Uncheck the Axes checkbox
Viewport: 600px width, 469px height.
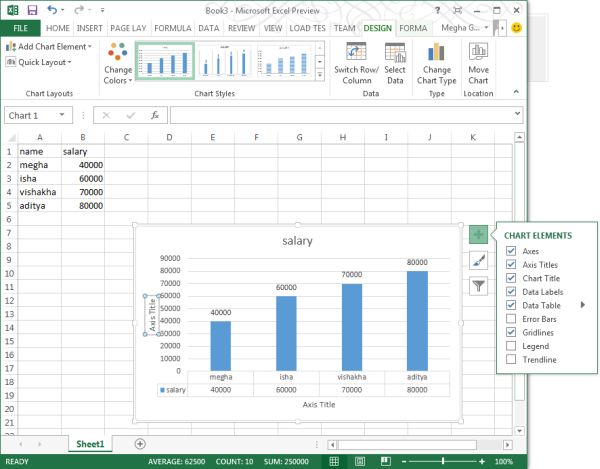(511, 251)
